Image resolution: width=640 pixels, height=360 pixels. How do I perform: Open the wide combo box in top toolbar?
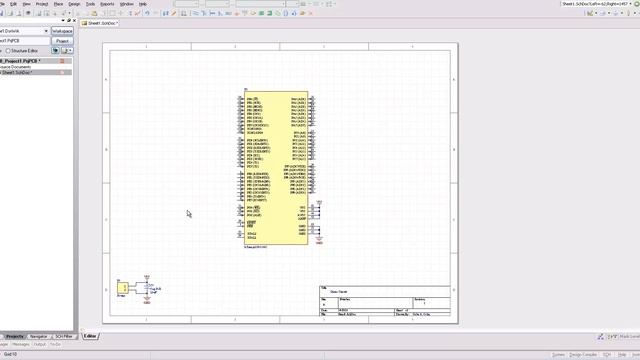260,4
